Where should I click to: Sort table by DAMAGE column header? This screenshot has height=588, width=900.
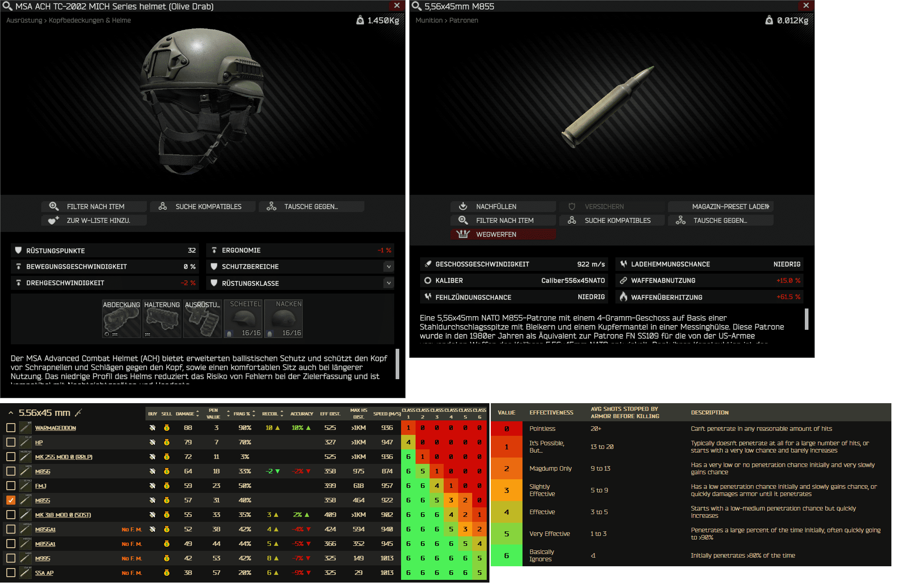[185, 414]
